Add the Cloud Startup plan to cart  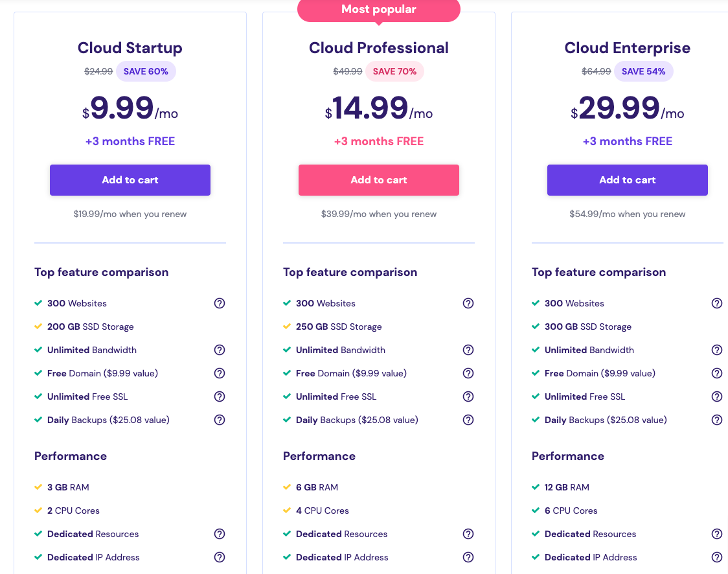[130, 180]
